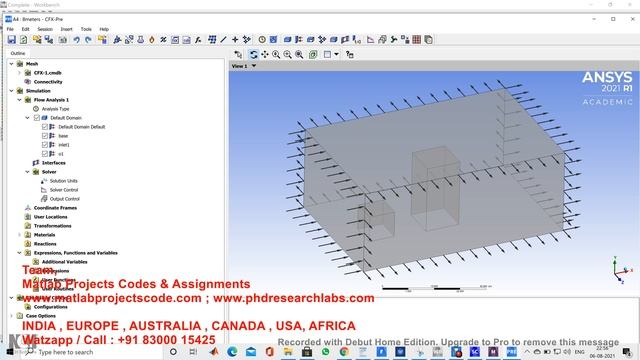Open the MATLAB taskbar icon

pos(214,352)
